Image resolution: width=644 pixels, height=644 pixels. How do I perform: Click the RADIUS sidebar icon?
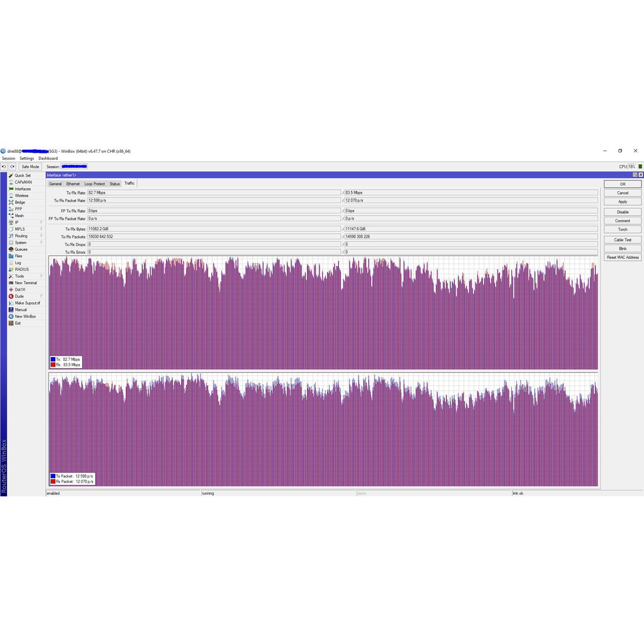11,269
